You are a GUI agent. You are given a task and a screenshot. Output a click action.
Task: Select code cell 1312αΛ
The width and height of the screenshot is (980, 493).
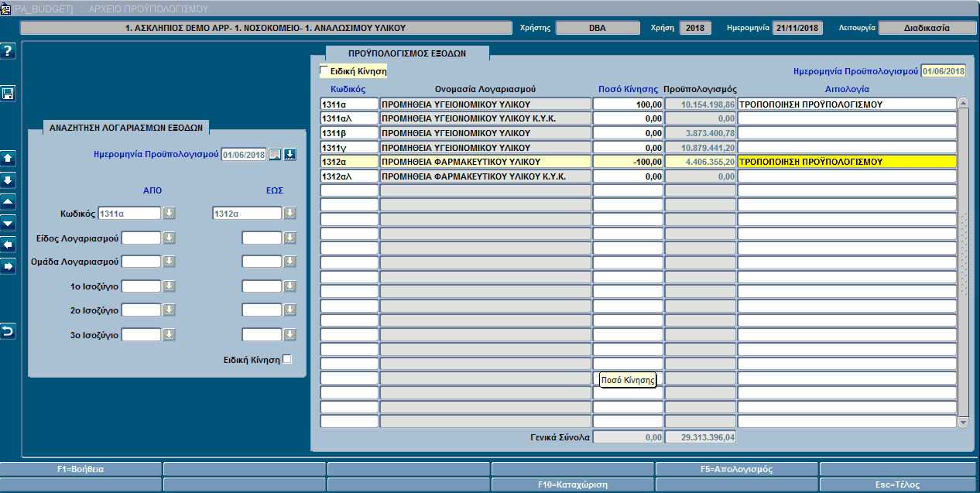(x=349, y=176)
